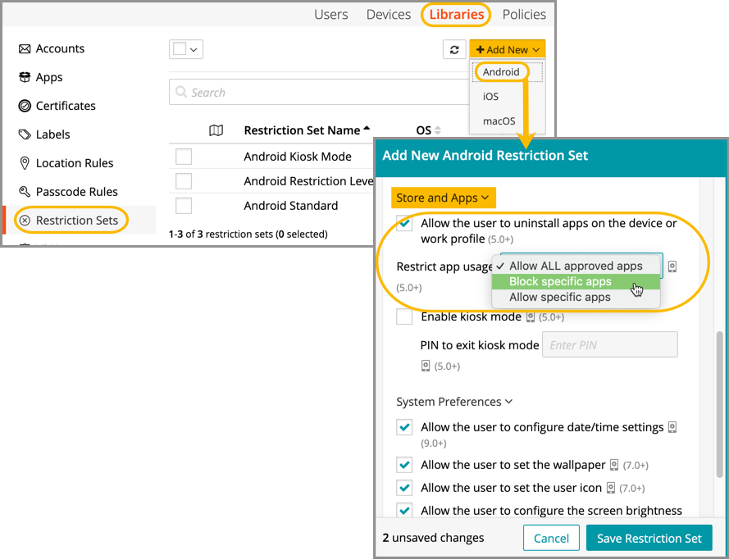The width and height of the screenshot is (729, 560).
Task: Collapse the System Preferences section
Action: coord(454,402)
